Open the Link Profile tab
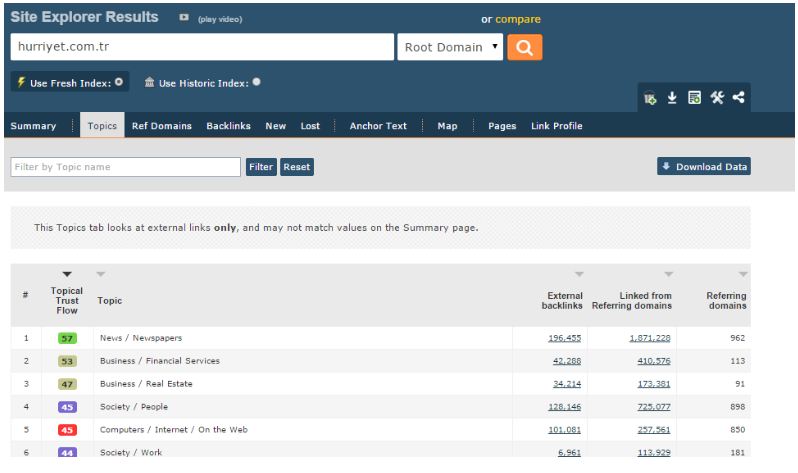The height and width of the screenshot is (473, 798). click(x=556, y=126)
